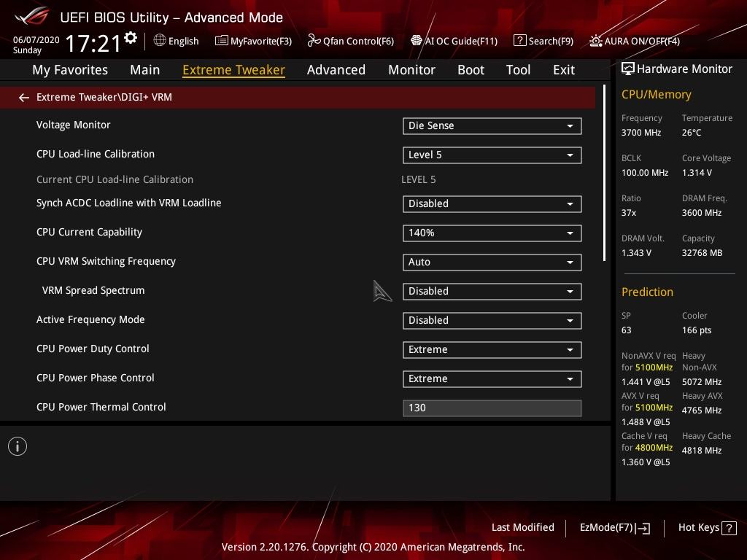
Task: Click English language label
Action: click(183, 41)
